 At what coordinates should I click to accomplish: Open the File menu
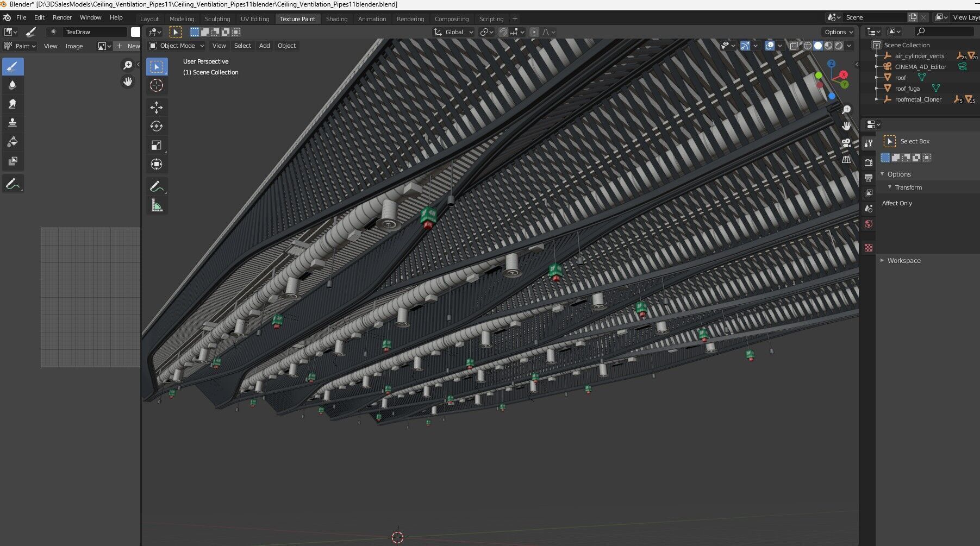click(21, 17)
